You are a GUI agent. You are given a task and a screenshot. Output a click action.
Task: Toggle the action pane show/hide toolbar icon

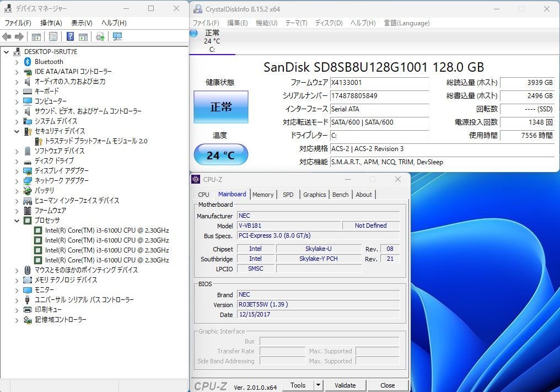pyautogui.click(x=83, y=36)
